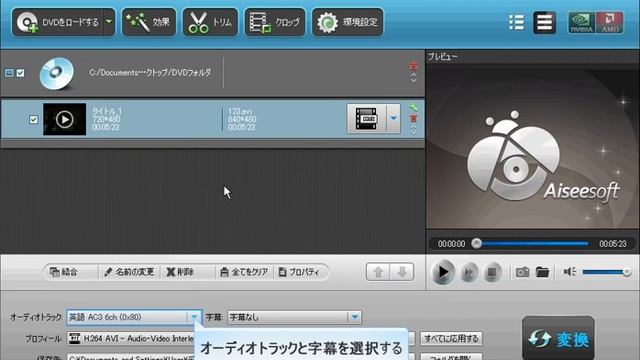Screen dimensions: 640x360
Task: Toggle NVIDIA acceleration icon
Action: coord(581,22)
